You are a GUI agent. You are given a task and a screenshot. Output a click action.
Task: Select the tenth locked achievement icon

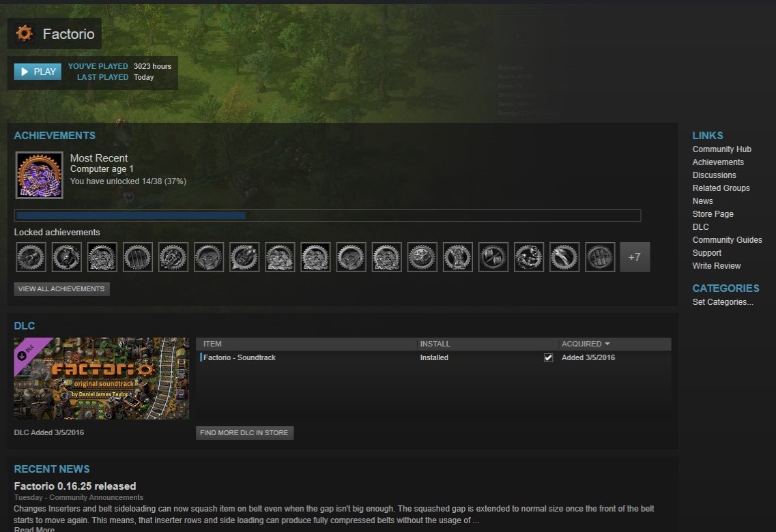(x=351, y=257)
